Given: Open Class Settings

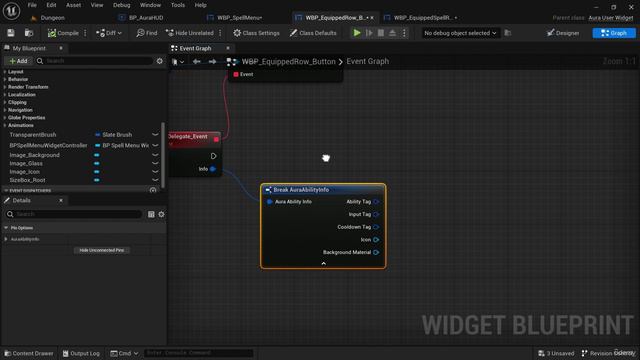Looking at the screenshot, I should tap(256, 33).
